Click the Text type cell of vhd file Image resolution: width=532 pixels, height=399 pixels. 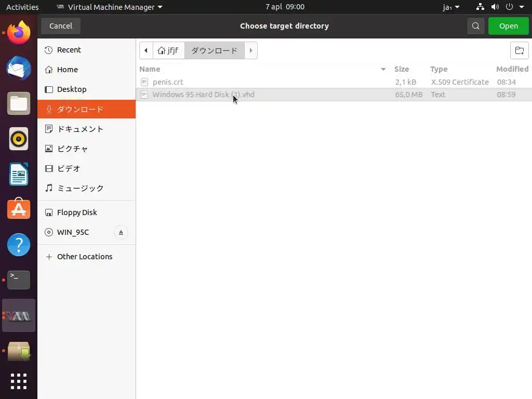coord(438,95)
